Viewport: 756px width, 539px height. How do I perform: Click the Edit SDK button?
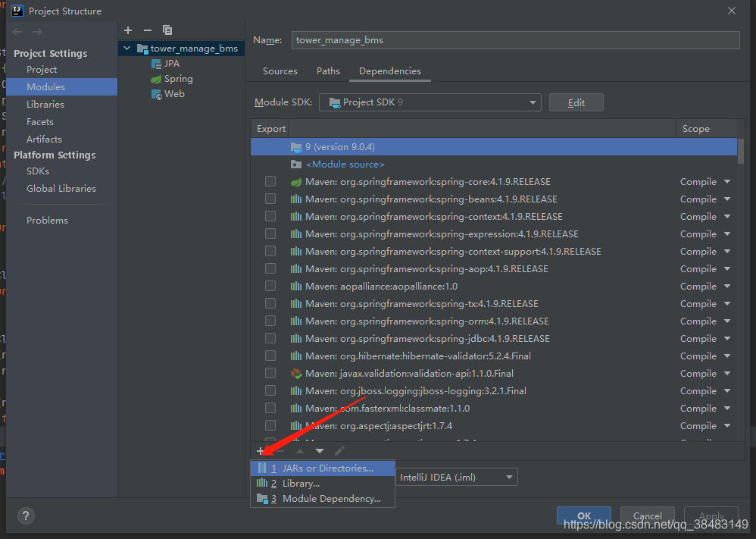point(576,102)
